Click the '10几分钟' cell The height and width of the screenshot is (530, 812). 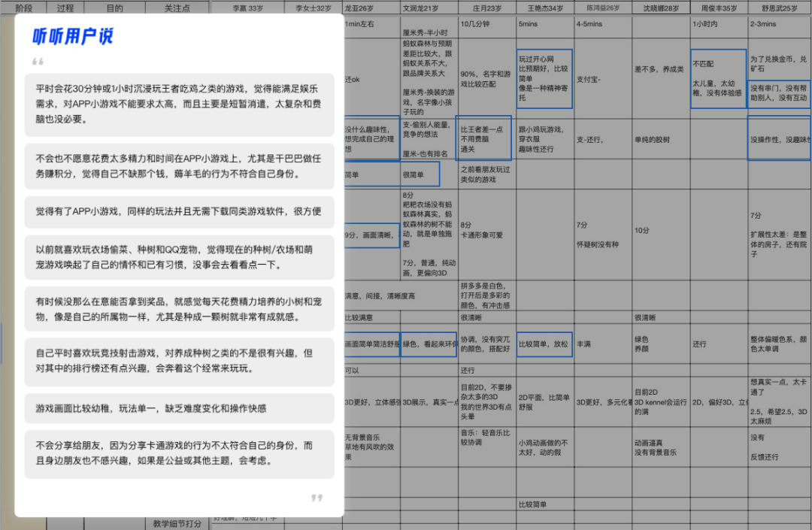[487, 27]
